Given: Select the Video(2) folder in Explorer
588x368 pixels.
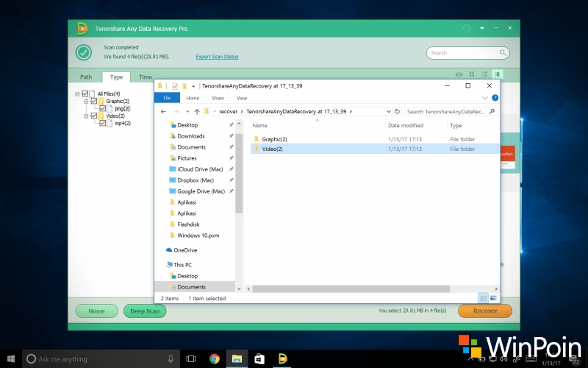Looking at the screenshot, I should 375,149.
